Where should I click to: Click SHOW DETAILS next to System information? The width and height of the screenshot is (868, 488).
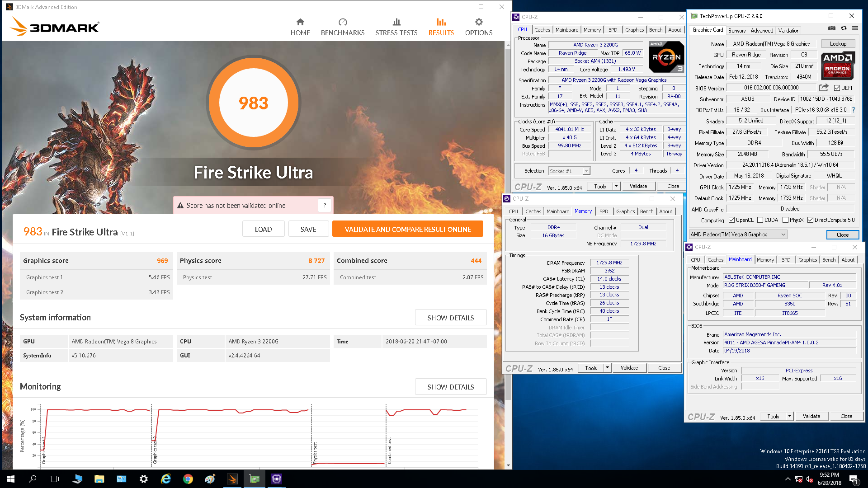(x=451, y=318)
